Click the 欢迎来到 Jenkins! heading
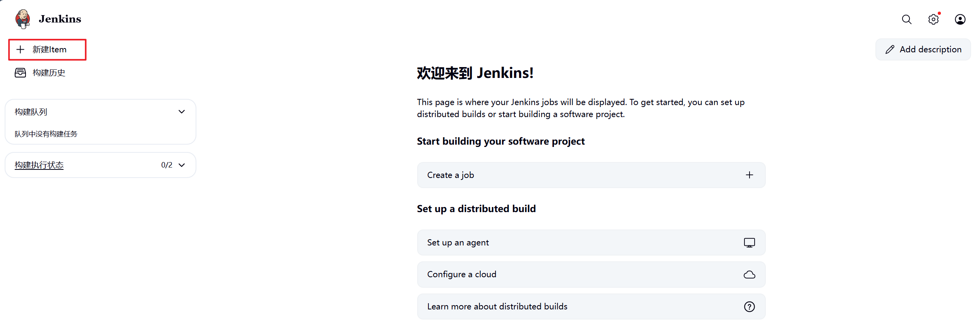This screenshot has height=335, width=980. (x=475, y=73)
